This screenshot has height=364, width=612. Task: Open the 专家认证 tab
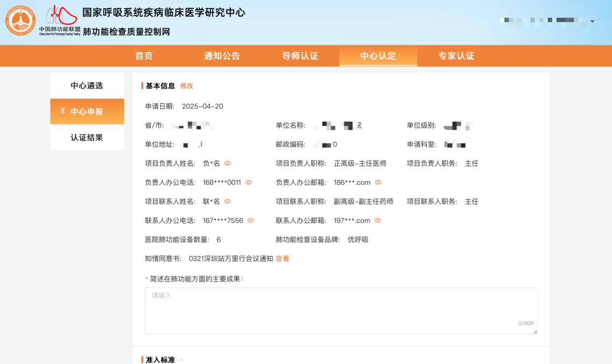[456, 56]
